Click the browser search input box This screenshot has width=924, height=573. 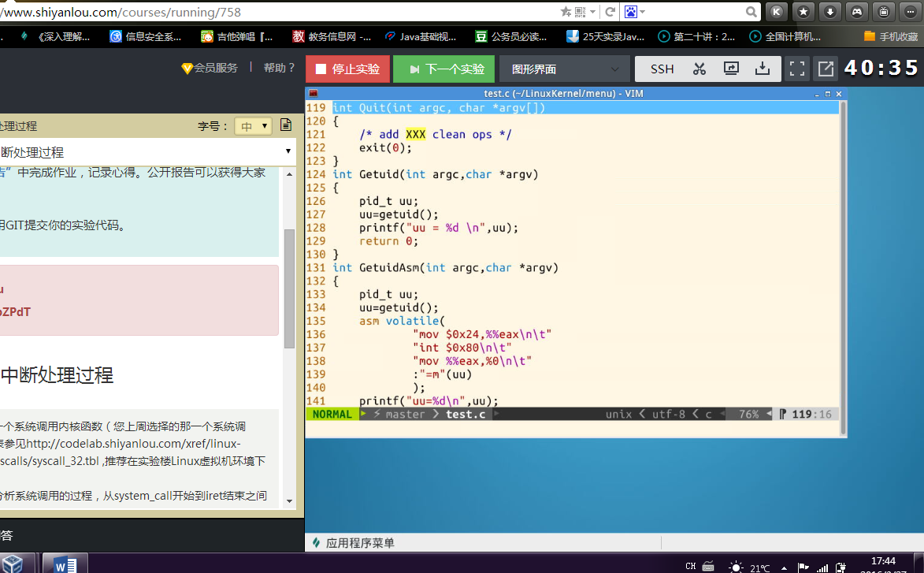pos(696,12)
